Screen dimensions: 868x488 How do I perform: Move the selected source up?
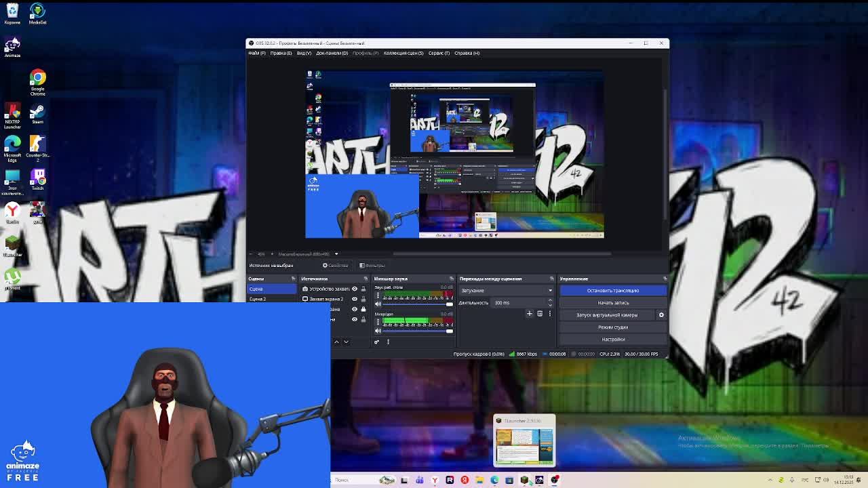336,342
